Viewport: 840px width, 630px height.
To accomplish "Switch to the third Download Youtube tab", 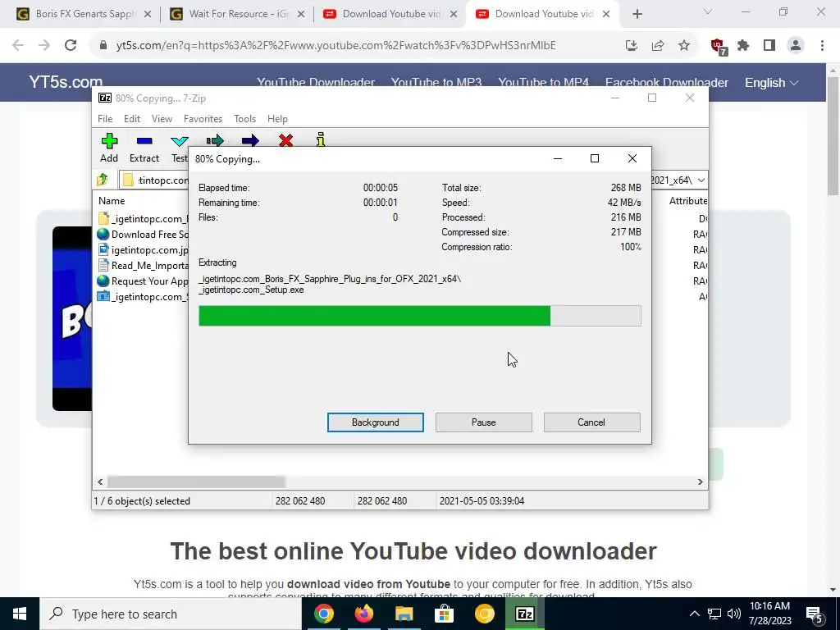I will pyautogui.click(x=391, y=14).
